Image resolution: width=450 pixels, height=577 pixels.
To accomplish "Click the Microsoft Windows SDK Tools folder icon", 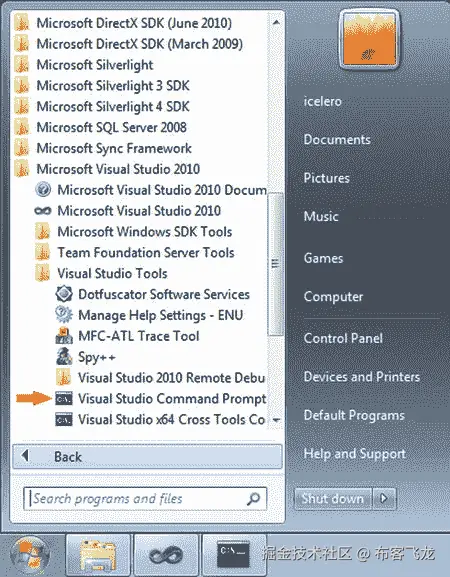I will tap(43, 232).
